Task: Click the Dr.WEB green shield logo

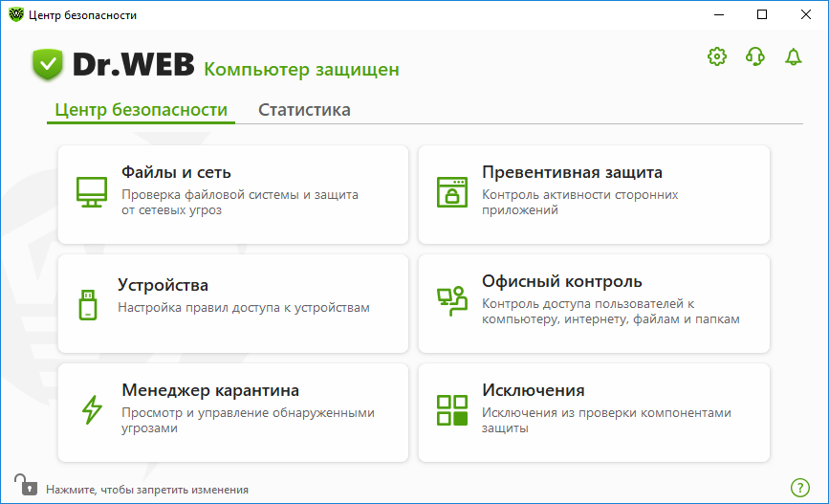Action: [48, 64]
